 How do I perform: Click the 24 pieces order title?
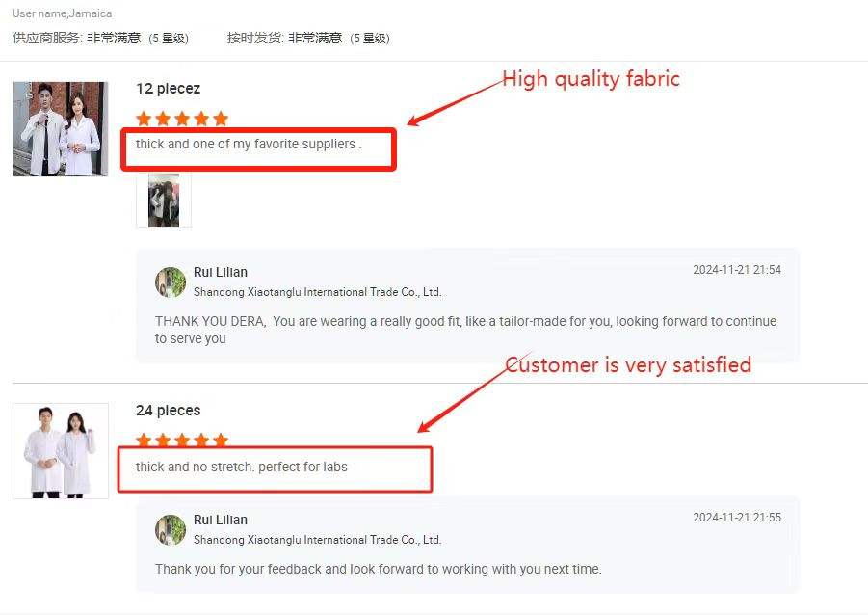169,411
